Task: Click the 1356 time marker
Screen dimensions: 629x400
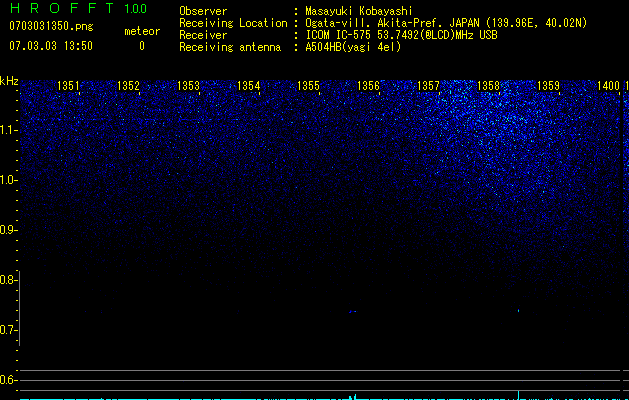Action: tap(368, 86)
